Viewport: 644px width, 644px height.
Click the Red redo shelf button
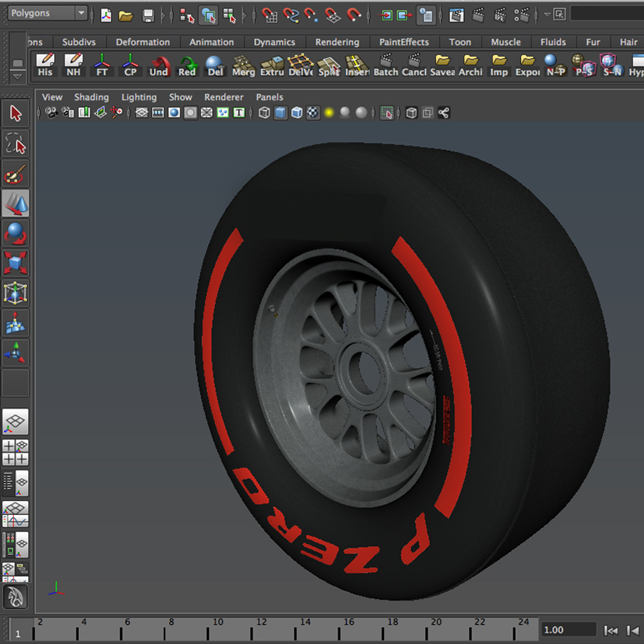coord(187,66)
